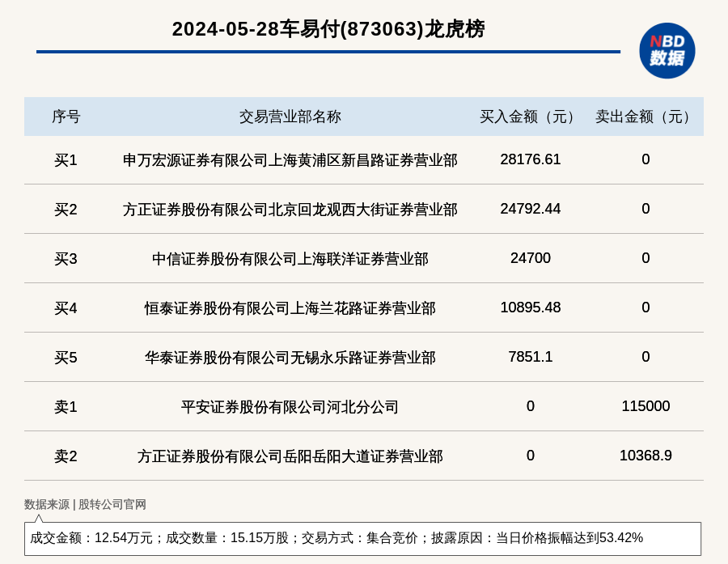Click 华泰证券 无锡永乐路 branch name
Screen dimensions: 728x564
tap(290, 358)
